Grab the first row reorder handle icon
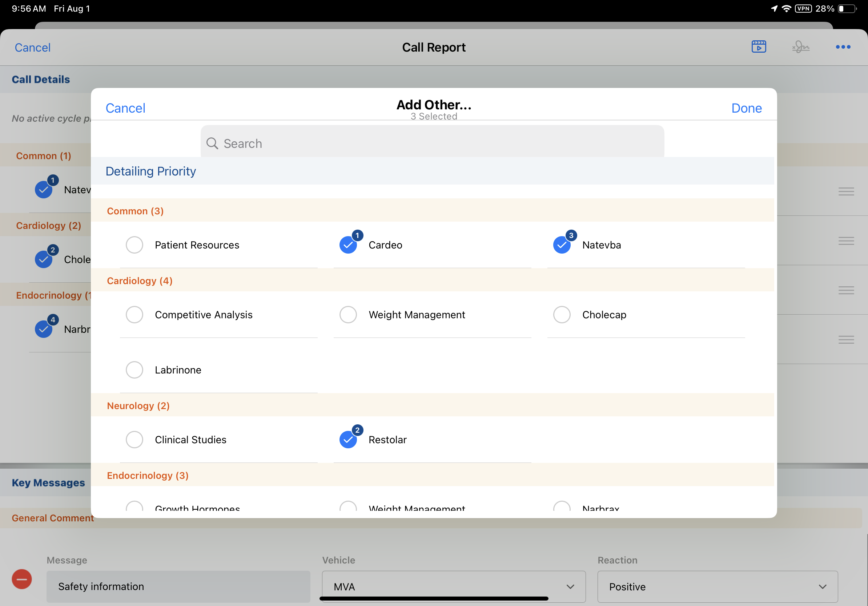 point(846,191)
